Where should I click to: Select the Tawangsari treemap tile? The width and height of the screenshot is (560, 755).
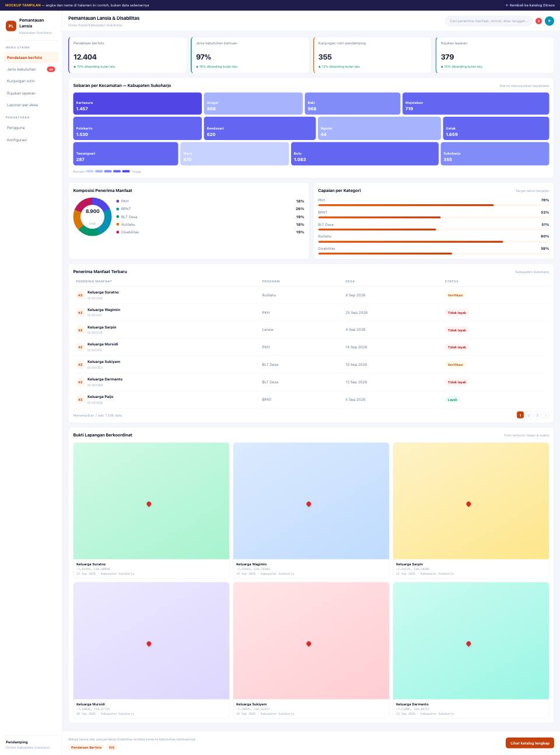point(125,154)
